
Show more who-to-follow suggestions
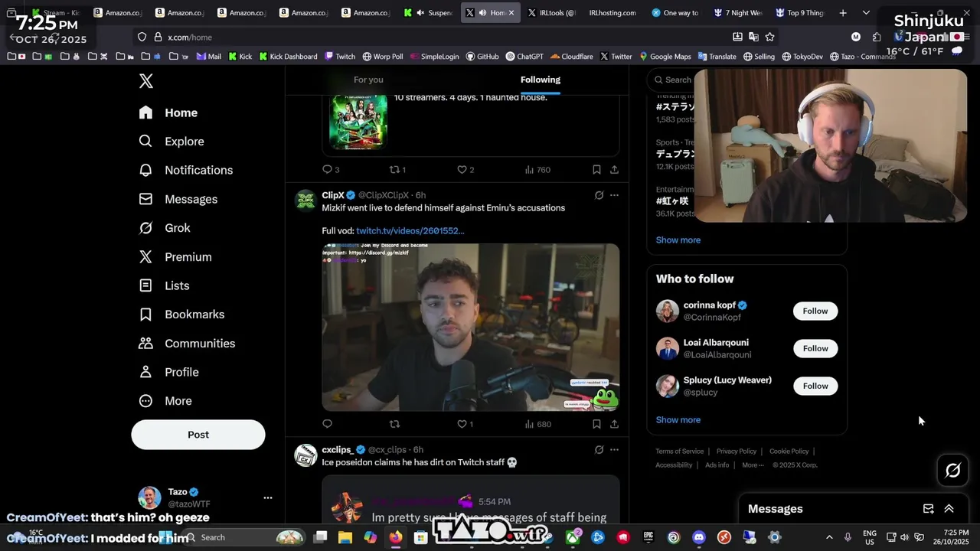point(678,419)
